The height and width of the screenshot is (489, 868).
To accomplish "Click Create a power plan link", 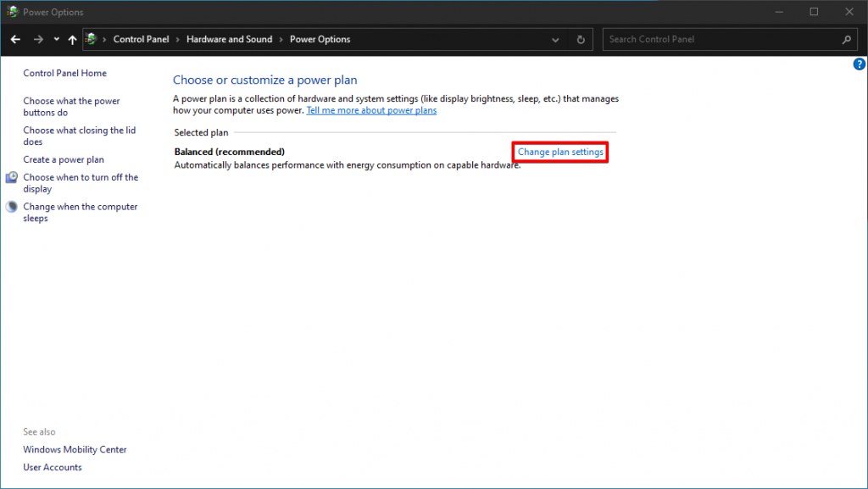I will click(64, 159).
